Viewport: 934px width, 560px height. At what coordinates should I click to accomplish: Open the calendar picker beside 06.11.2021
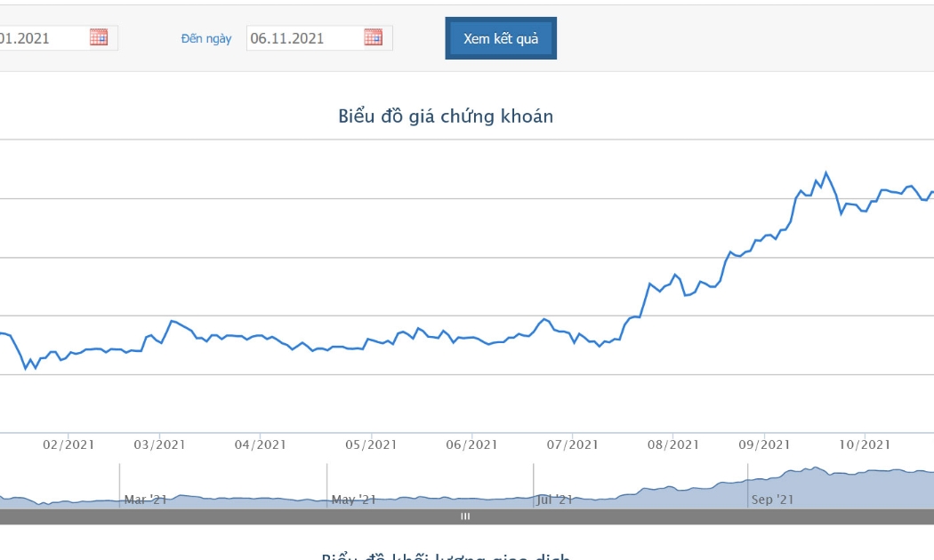pyautogui.click(x=374, y=37)
